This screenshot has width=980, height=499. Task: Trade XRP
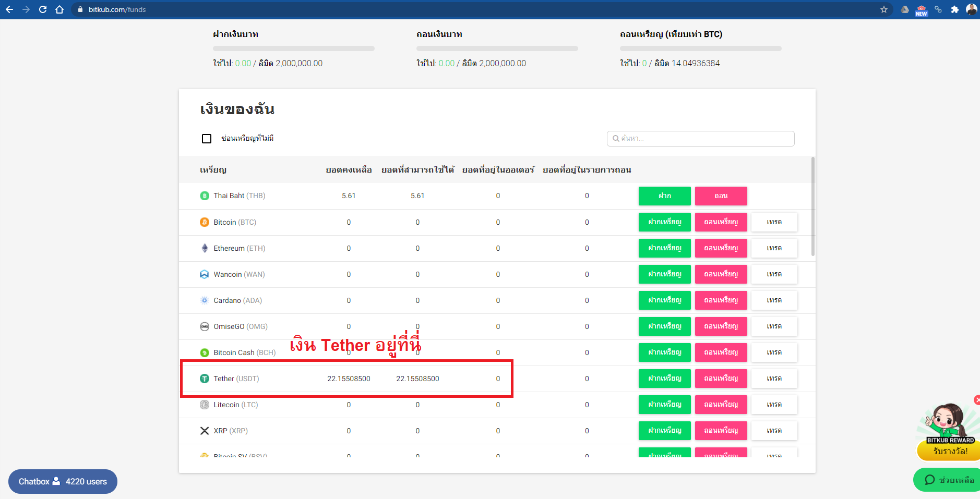[774, 431]
